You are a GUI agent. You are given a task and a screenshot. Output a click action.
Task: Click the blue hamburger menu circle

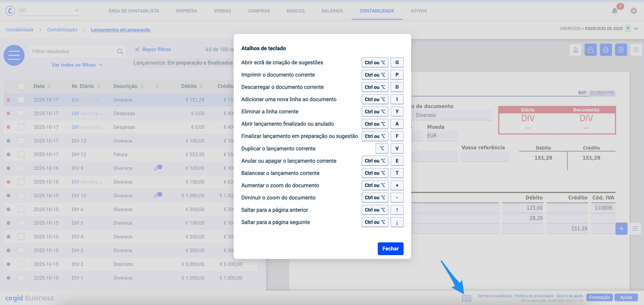(14, 55)
